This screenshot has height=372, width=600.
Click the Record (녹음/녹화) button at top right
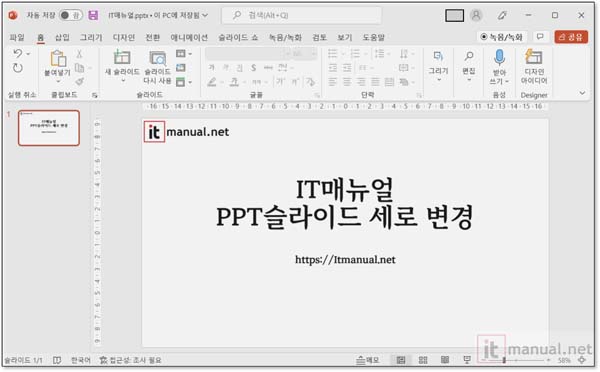pos(502,37)
